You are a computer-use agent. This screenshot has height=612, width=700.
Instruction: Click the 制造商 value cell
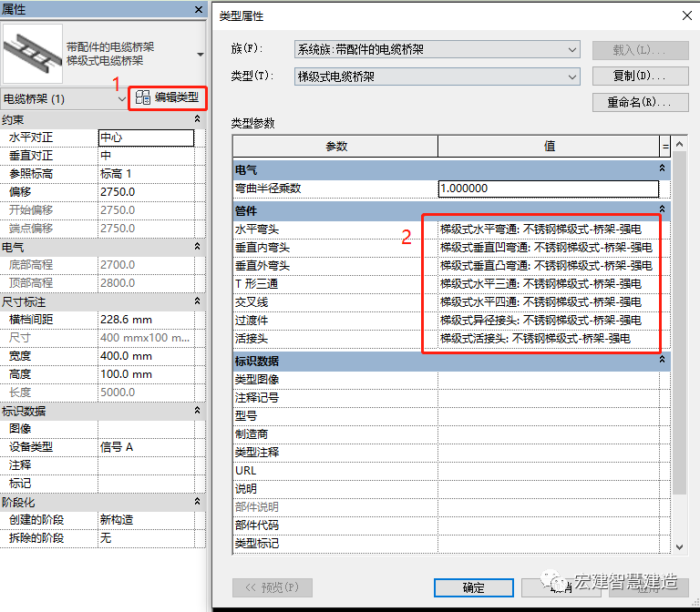pyautogui.click(x=549, y=434)
